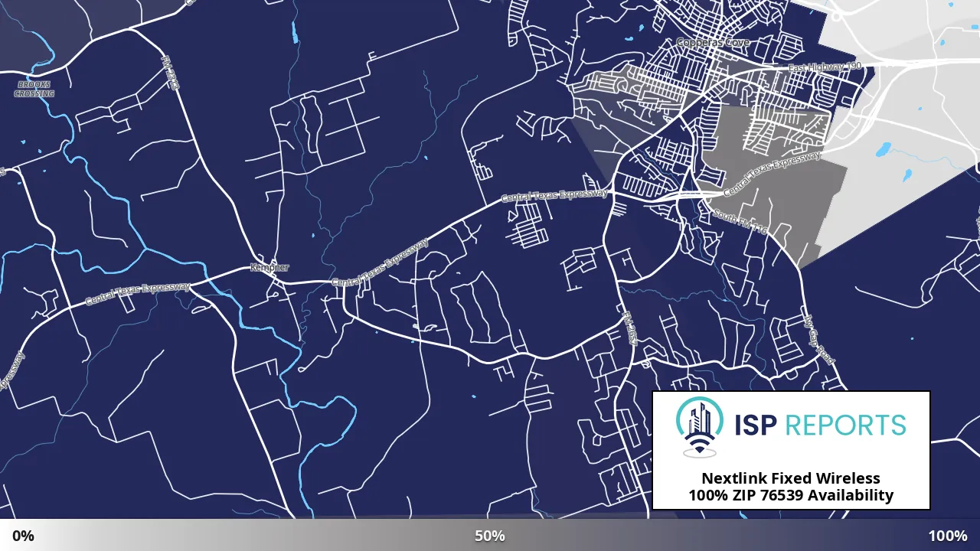Click the '100%' label at the legend end
Screen dimensions: 980x551
(x=948, y=536)
